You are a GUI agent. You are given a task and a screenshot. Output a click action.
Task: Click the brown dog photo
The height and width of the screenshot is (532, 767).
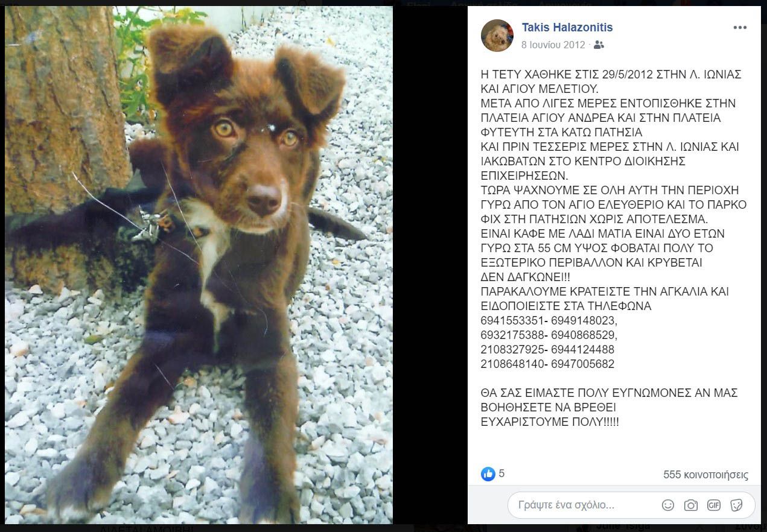(x=199, y=265)
